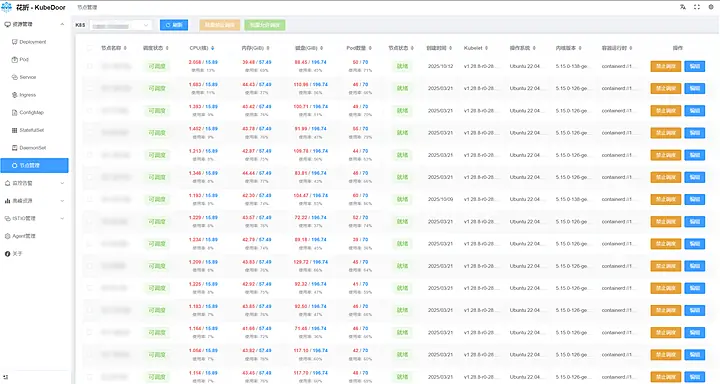Click 禁止调度 for row with CPU 1.164
The height and width of the screenshot is (384, 720).
click(x=665, y=333)
